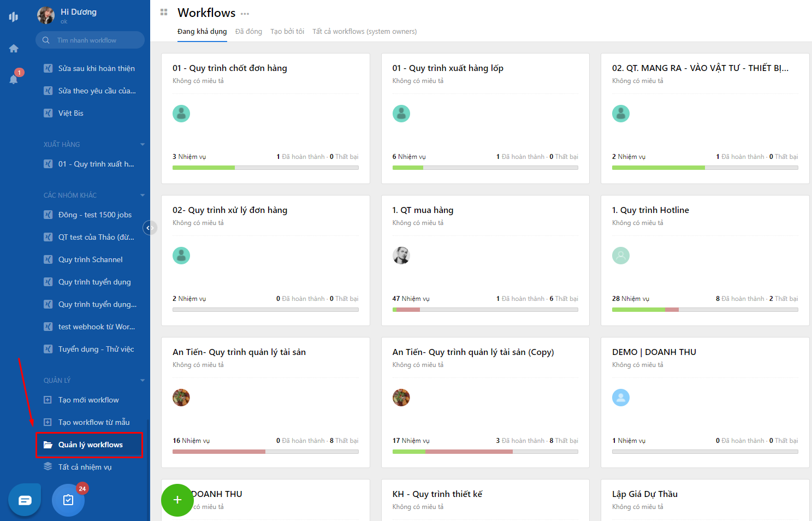This screenshot has width=812, height=521.
Task: Click the Tìm nhanh workflow search field
Action: [90, 40]
